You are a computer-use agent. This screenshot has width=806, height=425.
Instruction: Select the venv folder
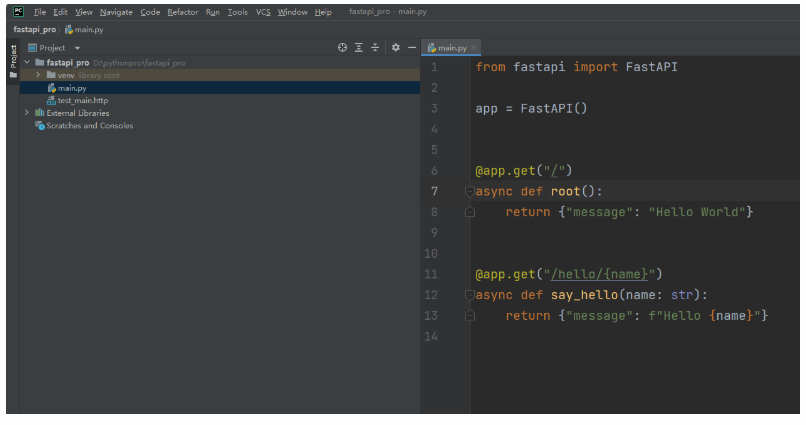[220, 75]
